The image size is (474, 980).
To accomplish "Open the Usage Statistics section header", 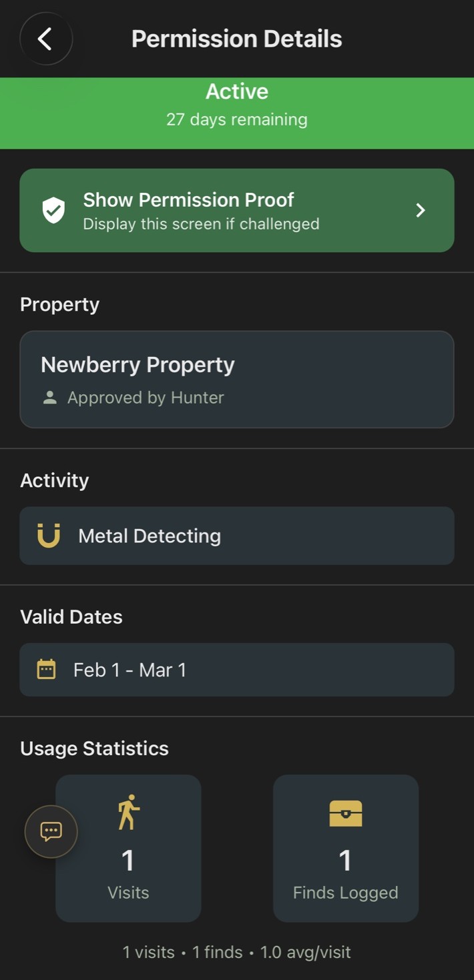I will (x=94, y=748).
